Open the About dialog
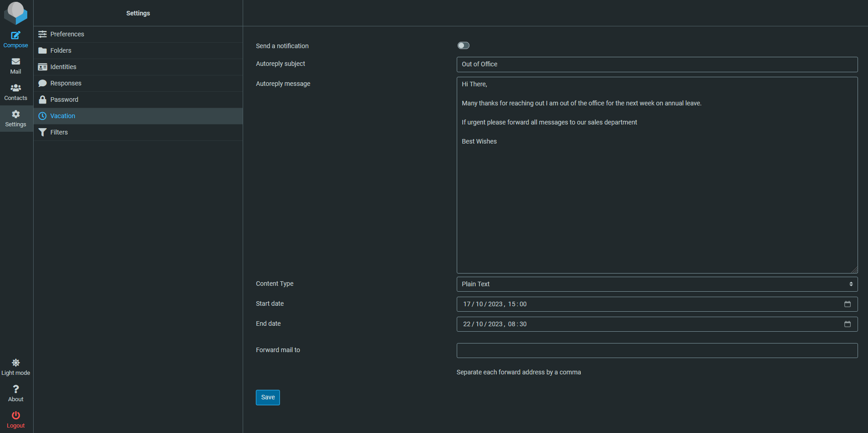This screenshot has height=433, width=868. click(x=15, y=393)
